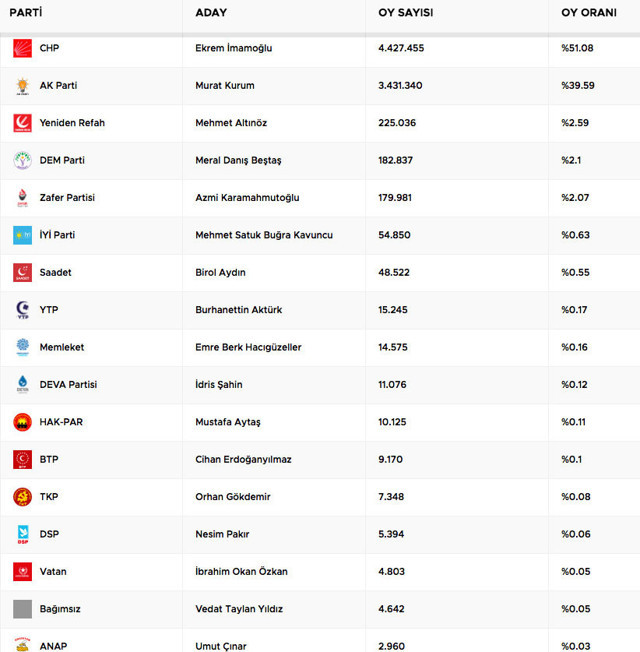
Task: Select the Saadet party logo icon
Action: pyautogui.click(x=22, y=273)
